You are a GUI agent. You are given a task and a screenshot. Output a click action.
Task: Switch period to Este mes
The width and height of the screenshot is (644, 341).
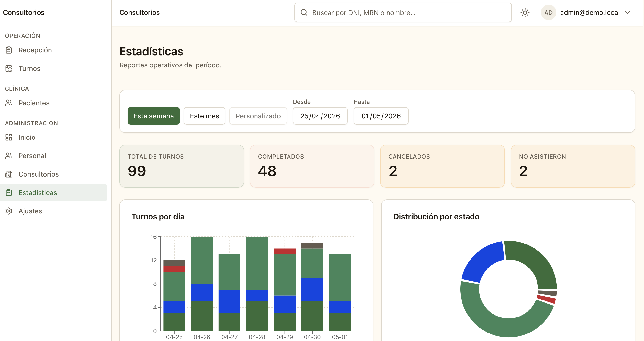coord(205,116)
